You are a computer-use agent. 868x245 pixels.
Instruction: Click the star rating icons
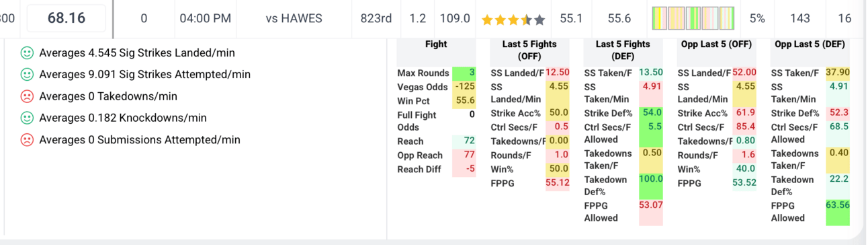(513, 20)
